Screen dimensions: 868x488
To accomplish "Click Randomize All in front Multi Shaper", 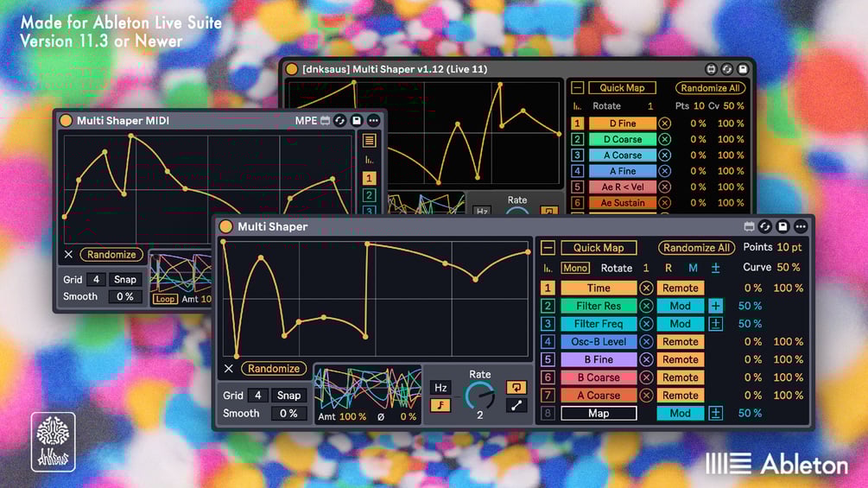I will point(696,247).
